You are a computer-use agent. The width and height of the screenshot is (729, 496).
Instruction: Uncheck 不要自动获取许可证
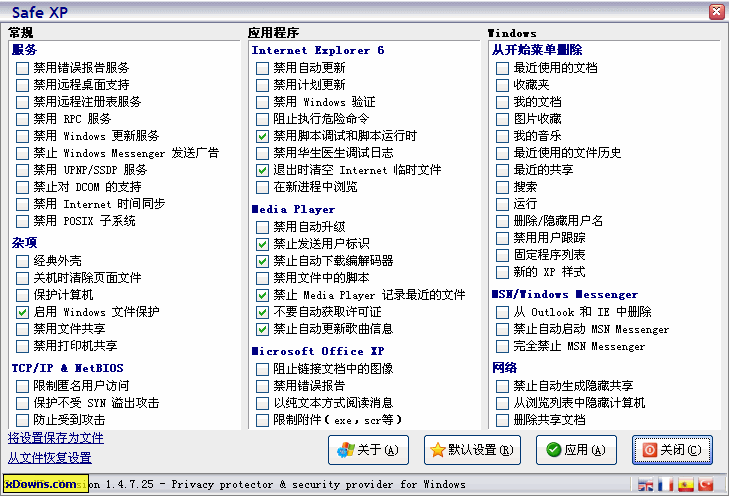(262, 312)
